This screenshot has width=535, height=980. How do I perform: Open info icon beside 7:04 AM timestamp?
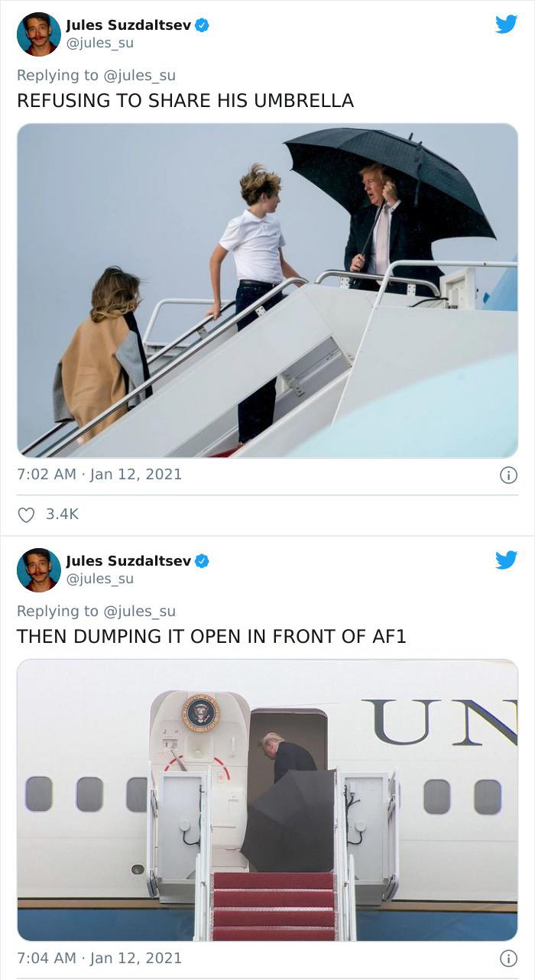(x=508, y=958)
